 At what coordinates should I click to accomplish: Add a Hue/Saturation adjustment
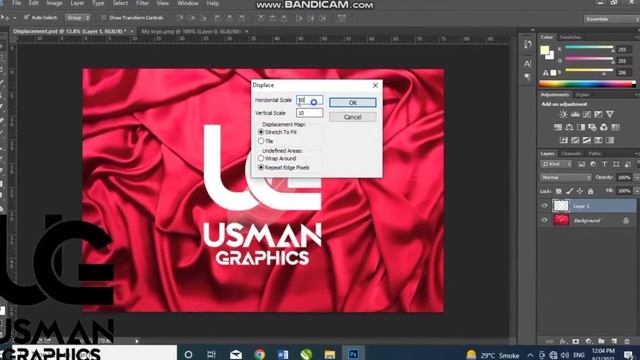point(558,127)
